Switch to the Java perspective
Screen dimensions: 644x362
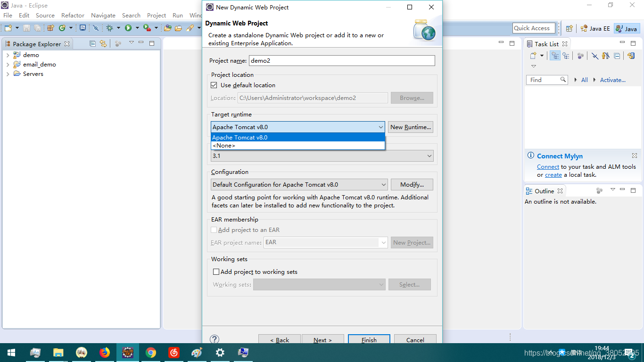tap(627, 28)
